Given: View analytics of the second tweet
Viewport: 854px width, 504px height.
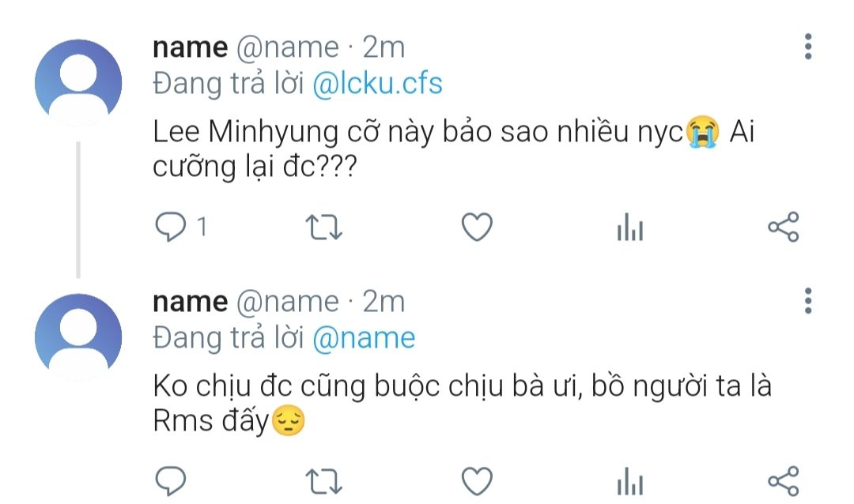Looking at the screenshot, I should coord(630,481).
